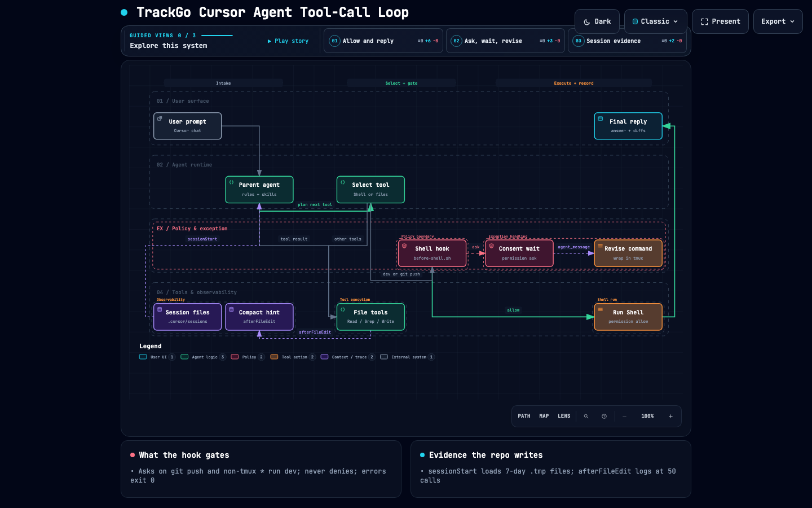Toggle the External system legend filter
This screenshot has width=812, height=508.
click(407, 357)
